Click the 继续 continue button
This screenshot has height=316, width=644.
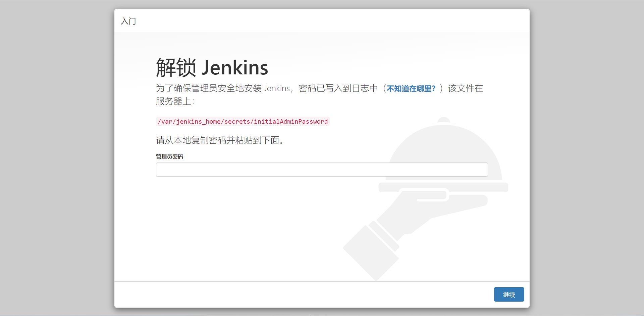509,294
